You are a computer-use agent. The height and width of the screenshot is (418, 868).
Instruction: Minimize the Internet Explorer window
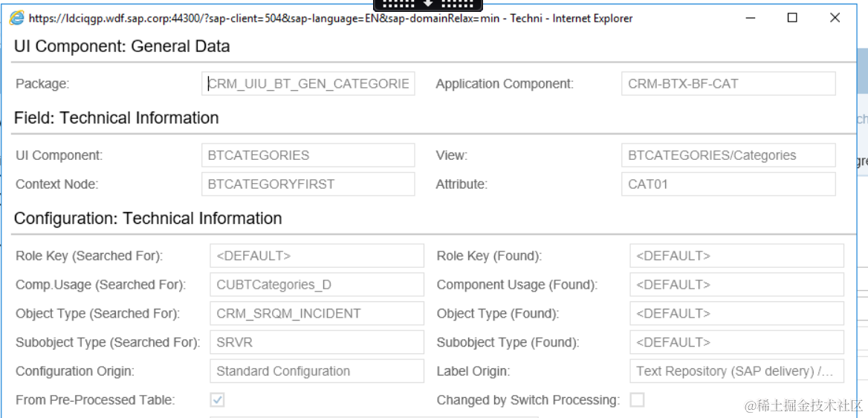[750, 18]
